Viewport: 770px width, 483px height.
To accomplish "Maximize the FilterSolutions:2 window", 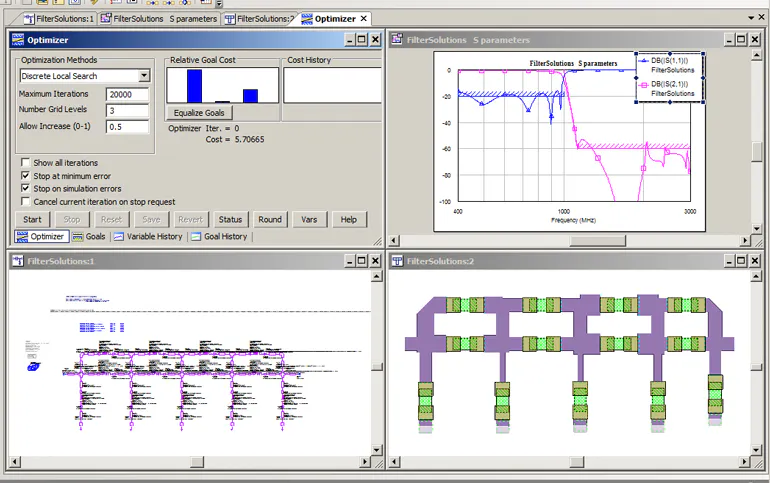I will (x=742, y=261).
